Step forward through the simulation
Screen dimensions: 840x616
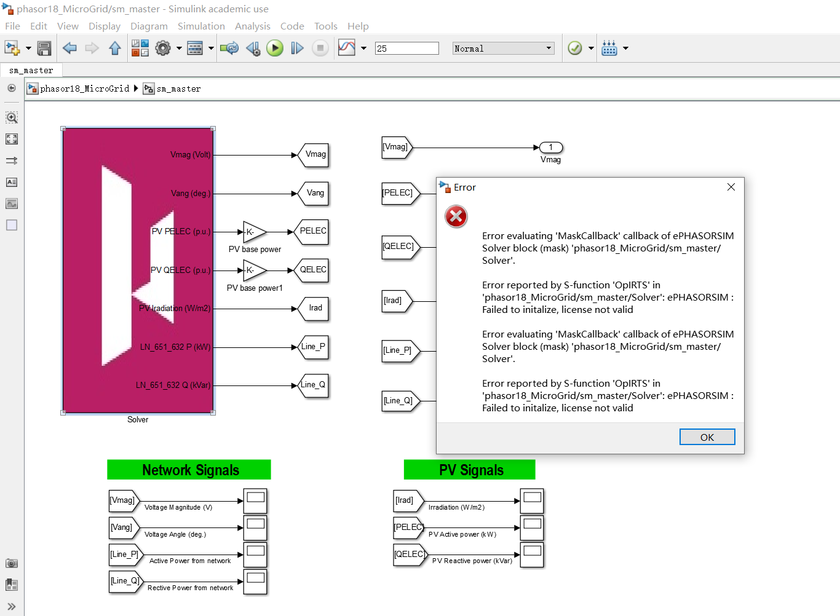(297, 48)
